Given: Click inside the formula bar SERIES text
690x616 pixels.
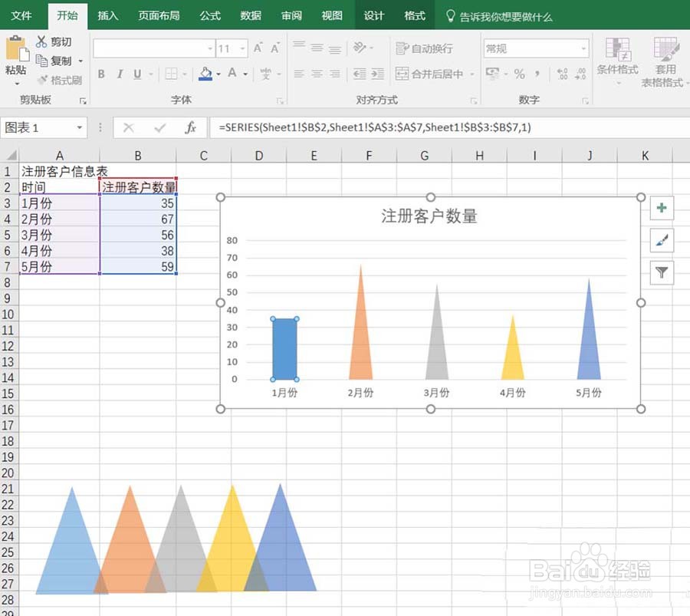Looking at the screenshot, I should tap(375, 127).
